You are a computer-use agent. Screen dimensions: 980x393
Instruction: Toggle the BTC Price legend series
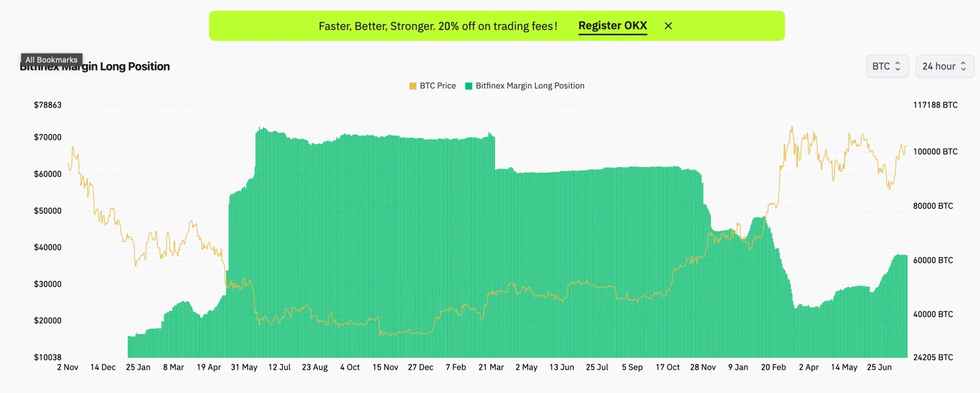point(438,86)
